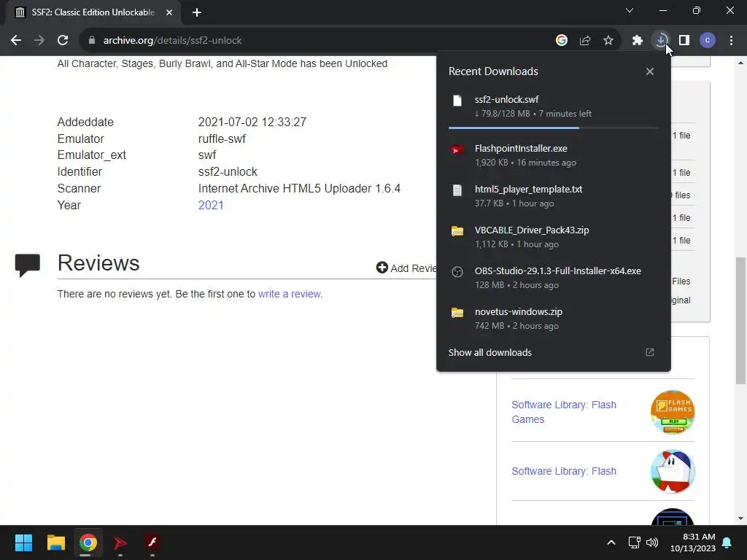Image resolution: width=747 pixels, height=560 pixels.
Task: Open the 2021 year link
Action: (x=211, y=205)
